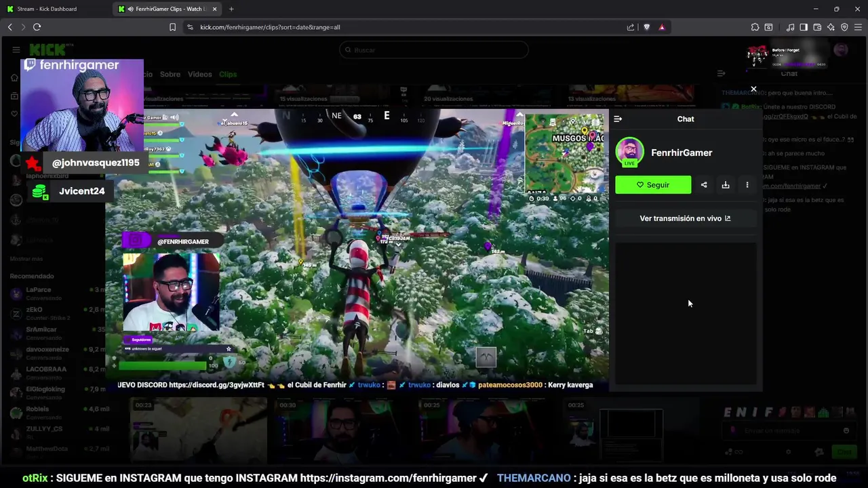
Task: Focus the kick.com address bar
Action: pyautogui.click(x=407, y=27)
